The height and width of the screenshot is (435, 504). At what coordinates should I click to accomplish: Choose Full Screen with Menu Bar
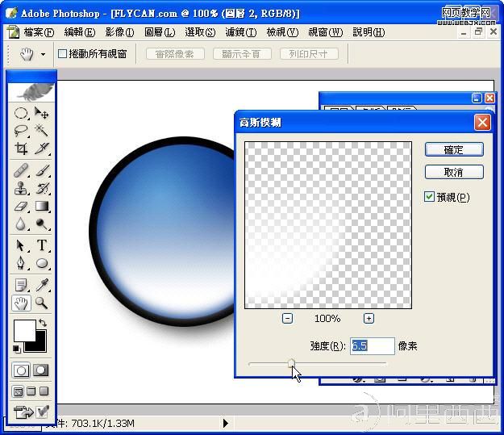point(31,391)
